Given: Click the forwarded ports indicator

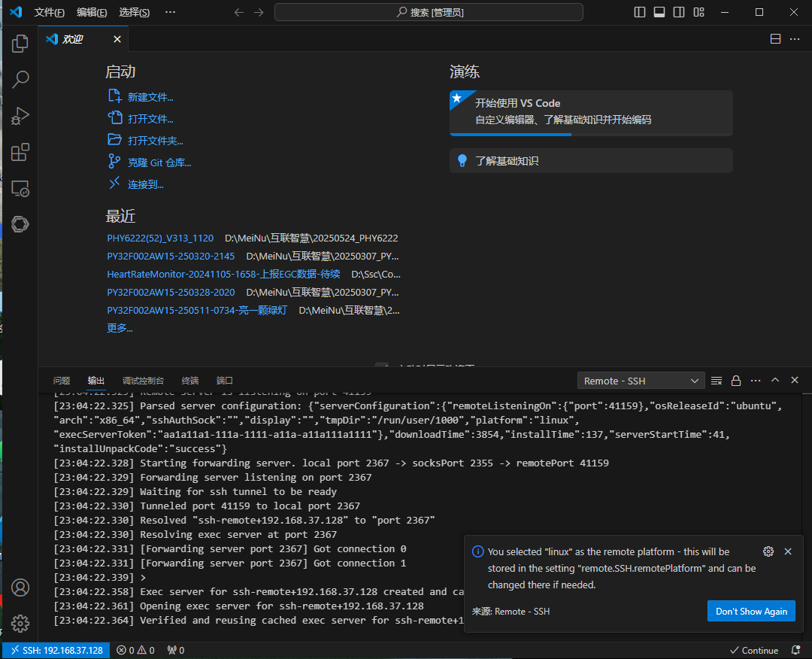Looking at the screenshot, I should (x=176, y=650).
